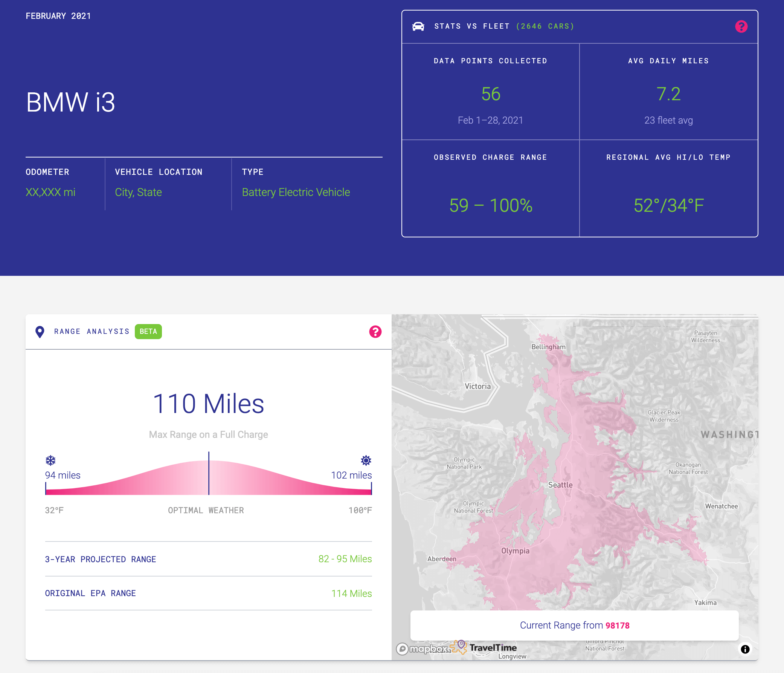Click Wenatchee label on the map
The width and height of the screenshot is (784, 673).
tap(721, 506)
